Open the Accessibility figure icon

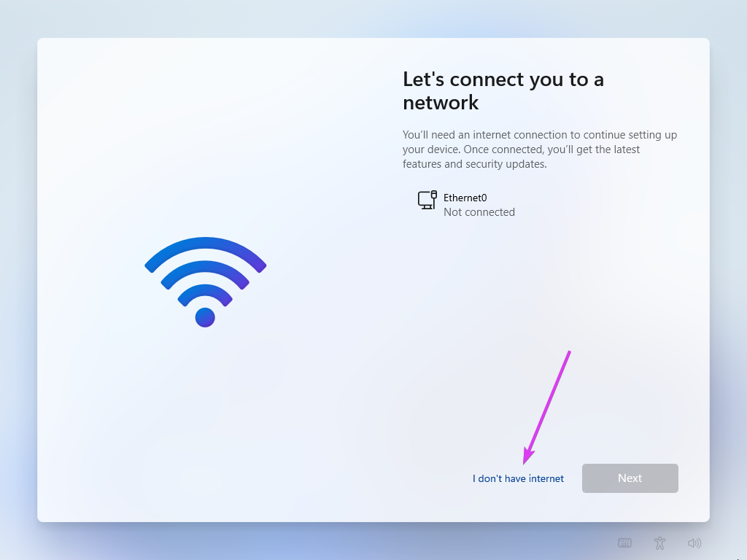point(659,542)
